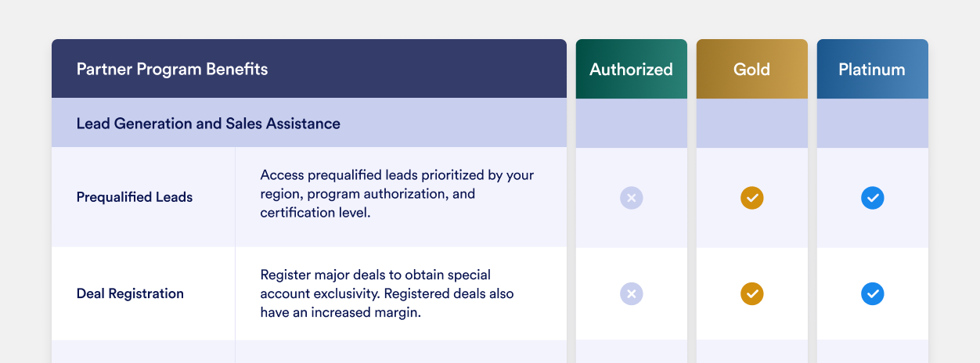
Task: Click the Prequalified Leads description text
Action: click(397, 193)
